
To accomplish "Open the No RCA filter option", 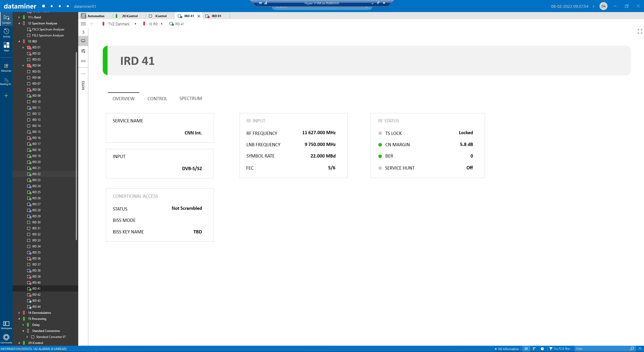I will (560, 349).
